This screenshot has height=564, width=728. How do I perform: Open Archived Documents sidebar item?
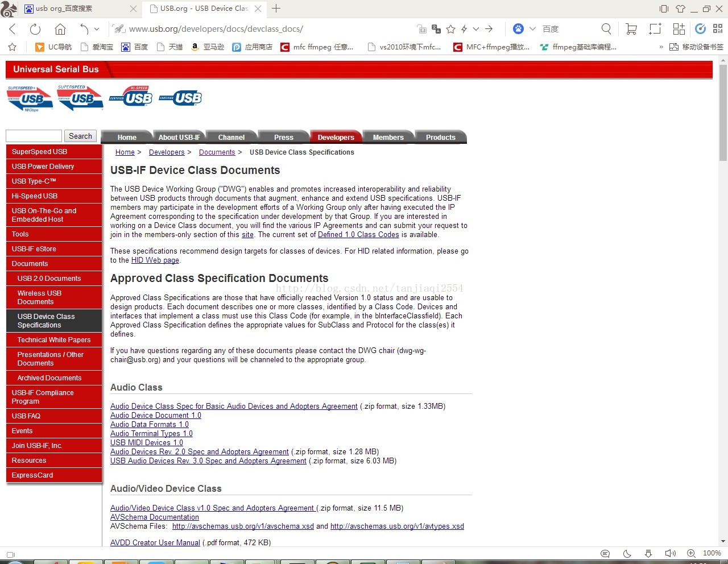(x=54, y=378)
